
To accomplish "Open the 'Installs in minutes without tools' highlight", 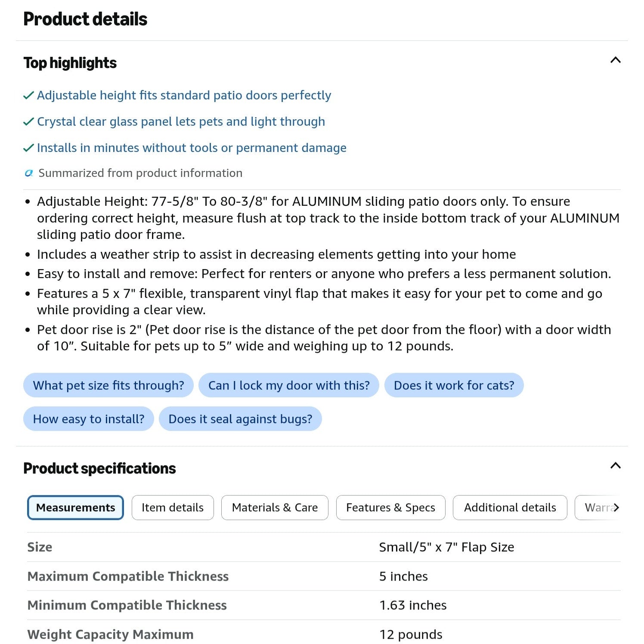I will (x=192, y=148).
